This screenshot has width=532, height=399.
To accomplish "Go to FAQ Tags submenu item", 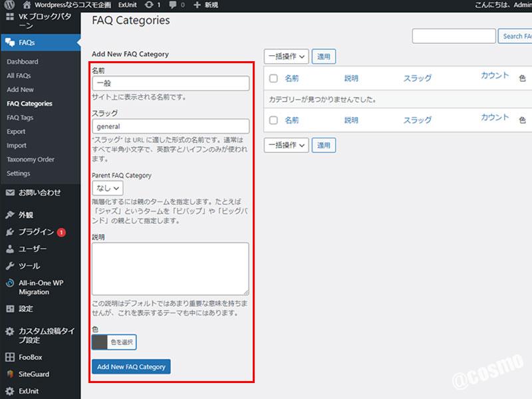I will click(x=20, y=118).
